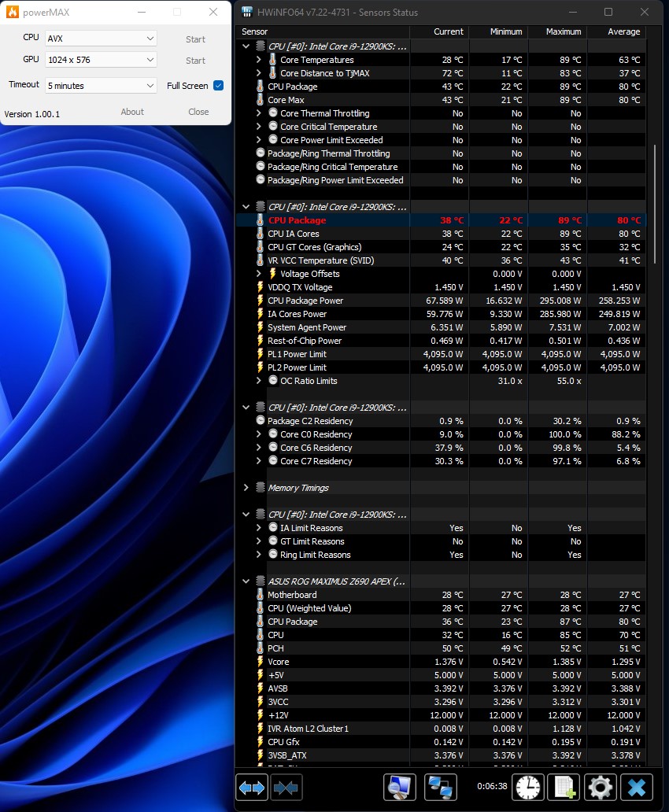
Task: Open the GPU resolution dropdown 1024 x 576
Action: pos(101,60)
